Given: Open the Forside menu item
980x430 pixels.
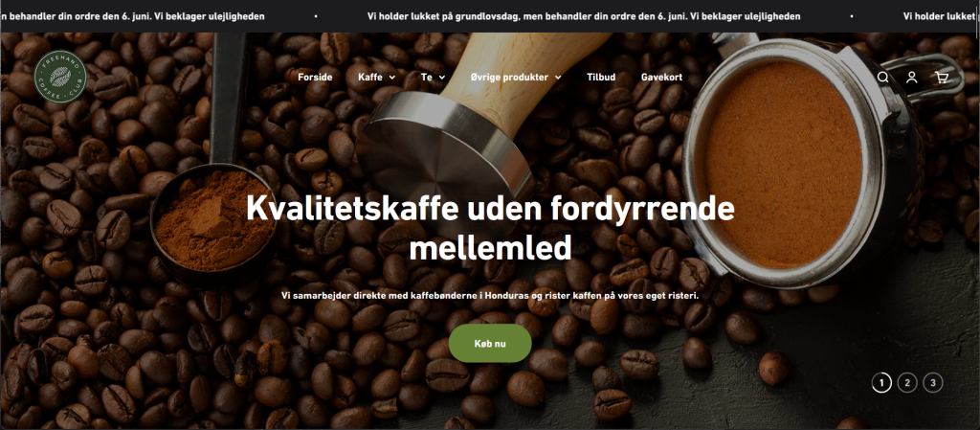Looking at the screenshot, I should [315, 78].
